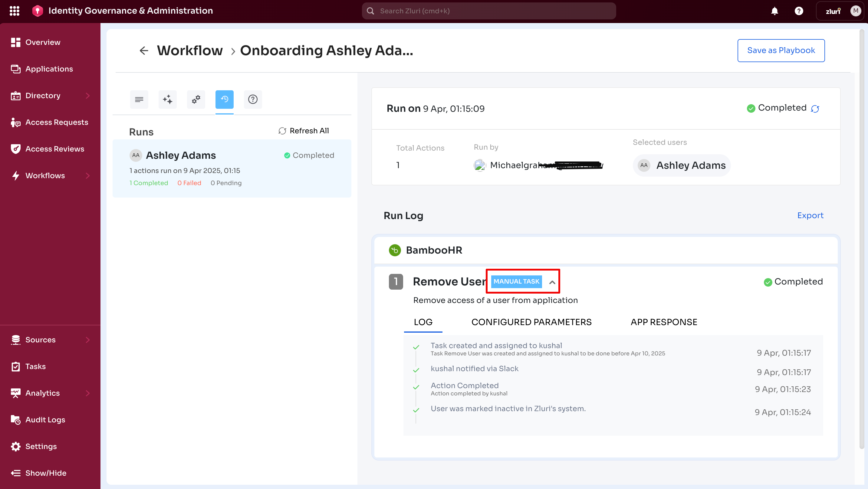Open the workflow summary text icon
This screenshot has width=868, height=489.
[139, 99]
